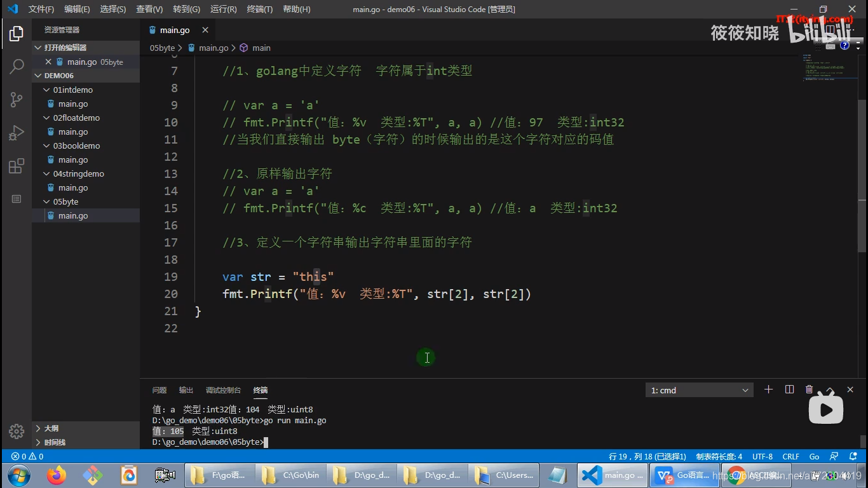The height and width of the screenshot is (488, 868).
Task: Open the 1: cmd terminal selector dropdown
Action: tap(699, 390)
